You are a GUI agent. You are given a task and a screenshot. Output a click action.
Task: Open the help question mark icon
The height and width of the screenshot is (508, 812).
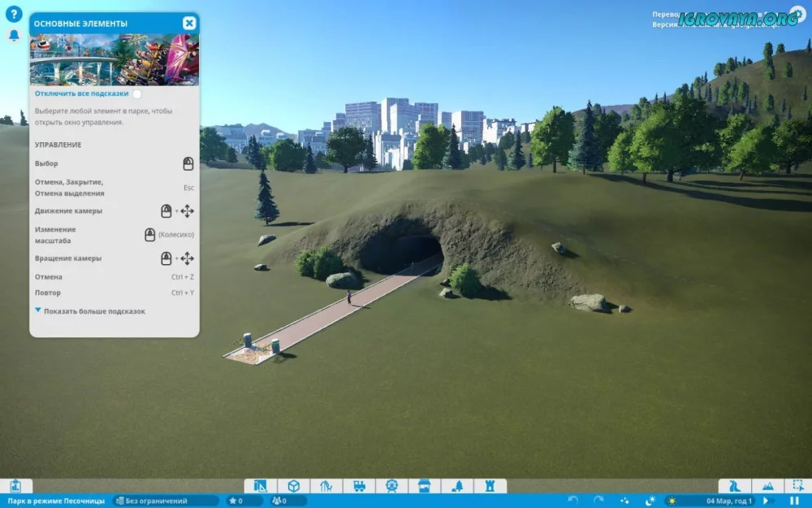(x=13, y=15)
